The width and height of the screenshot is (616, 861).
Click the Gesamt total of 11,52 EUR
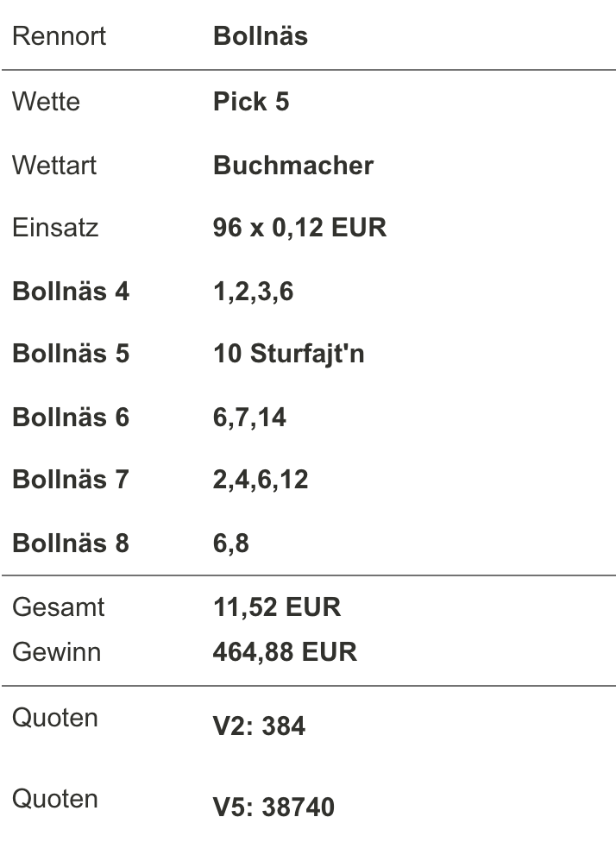point(277,607)
